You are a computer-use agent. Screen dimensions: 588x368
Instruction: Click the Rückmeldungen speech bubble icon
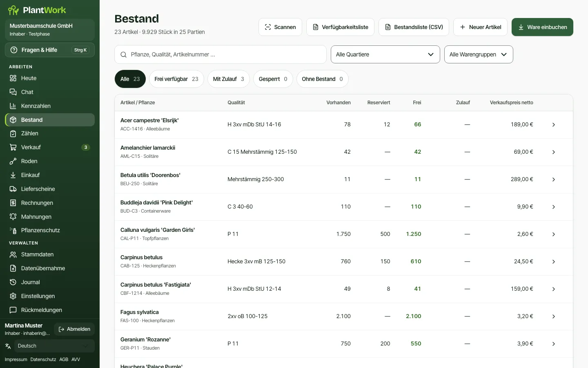tap(13, 310)
